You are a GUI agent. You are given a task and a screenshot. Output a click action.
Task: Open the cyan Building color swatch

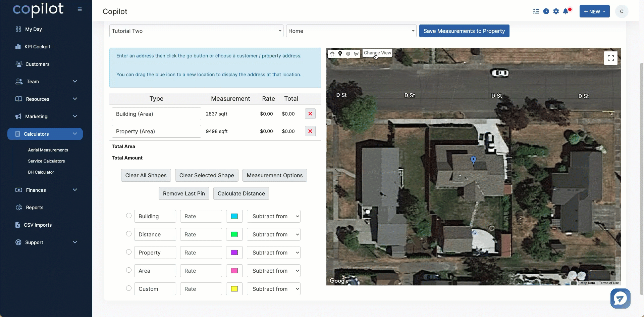click(234, 216)
